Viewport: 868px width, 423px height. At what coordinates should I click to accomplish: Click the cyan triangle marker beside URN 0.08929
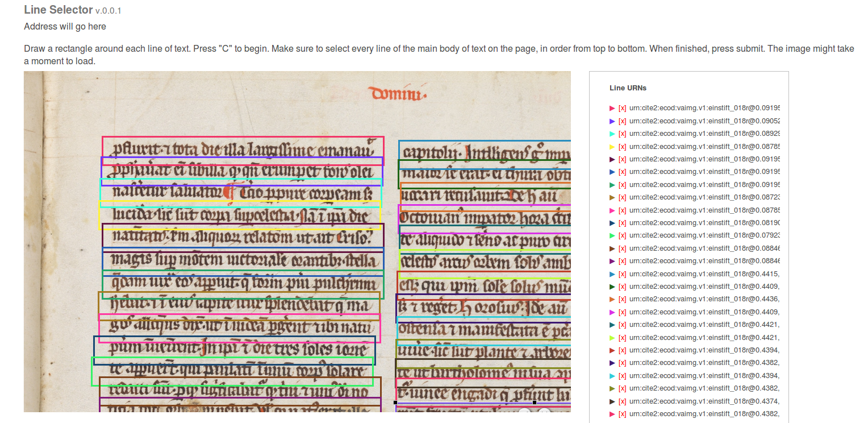click(x=612, y=134)
